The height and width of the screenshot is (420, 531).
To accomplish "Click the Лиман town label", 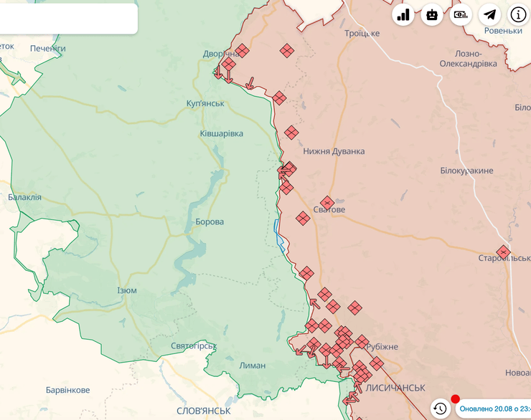I will 252,365.
